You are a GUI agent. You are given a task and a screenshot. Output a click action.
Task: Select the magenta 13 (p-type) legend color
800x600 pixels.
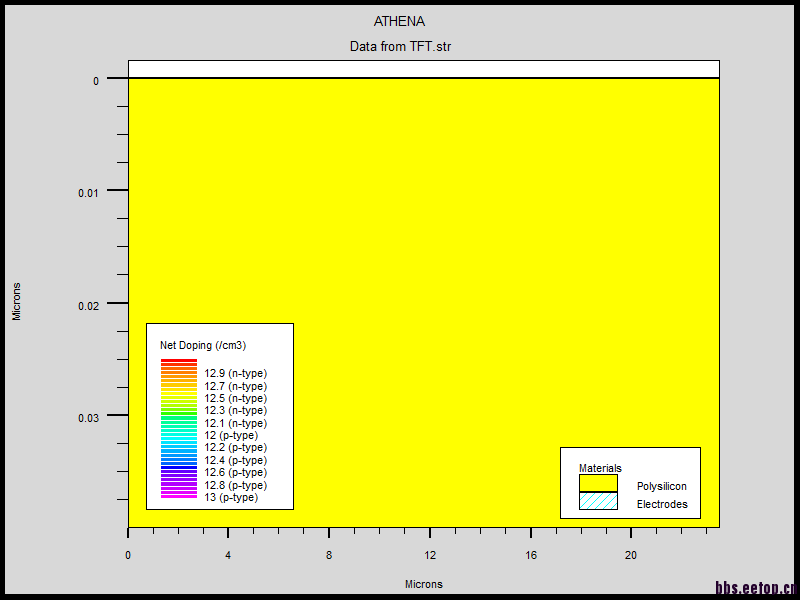coord(179,496)
